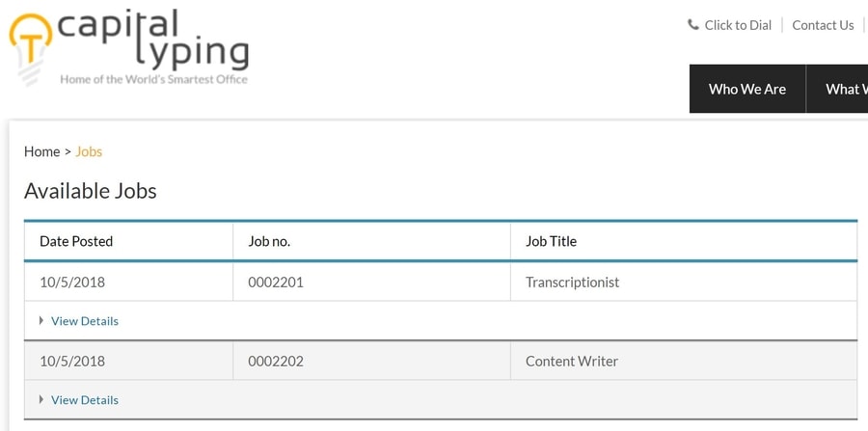Open the Contact Us link

tap(823, 25)
